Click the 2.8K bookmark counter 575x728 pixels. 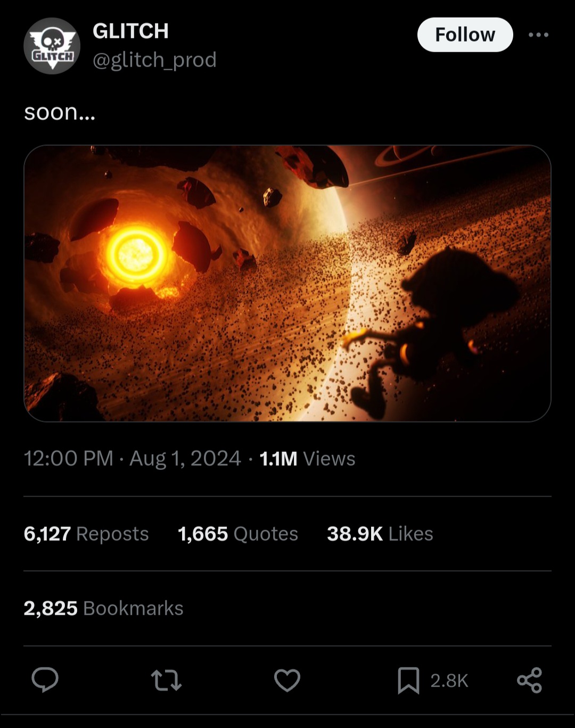click(449, 680)
